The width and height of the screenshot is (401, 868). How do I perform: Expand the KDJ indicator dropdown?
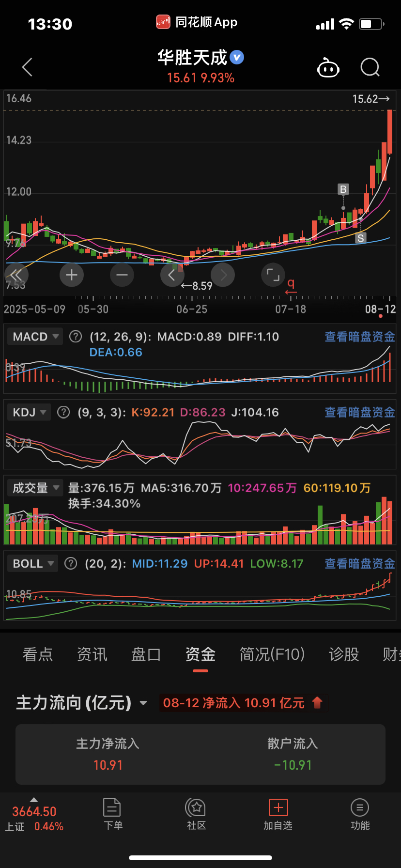pos(29,412)
